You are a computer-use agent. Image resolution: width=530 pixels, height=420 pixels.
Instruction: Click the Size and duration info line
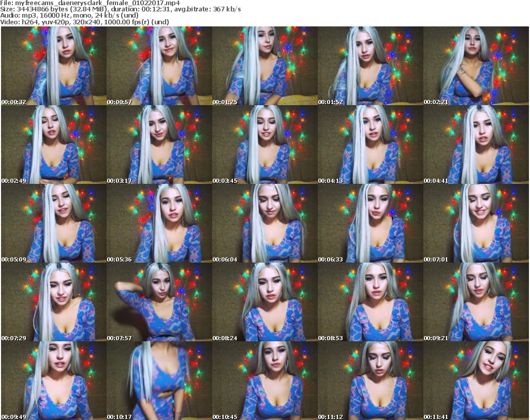(x=121, y=9)
